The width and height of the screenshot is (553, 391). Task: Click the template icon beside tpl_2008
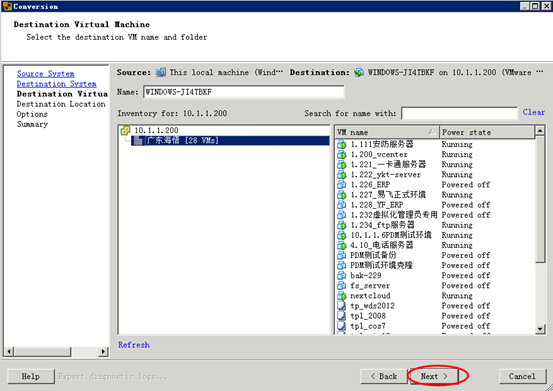point(341,316)
